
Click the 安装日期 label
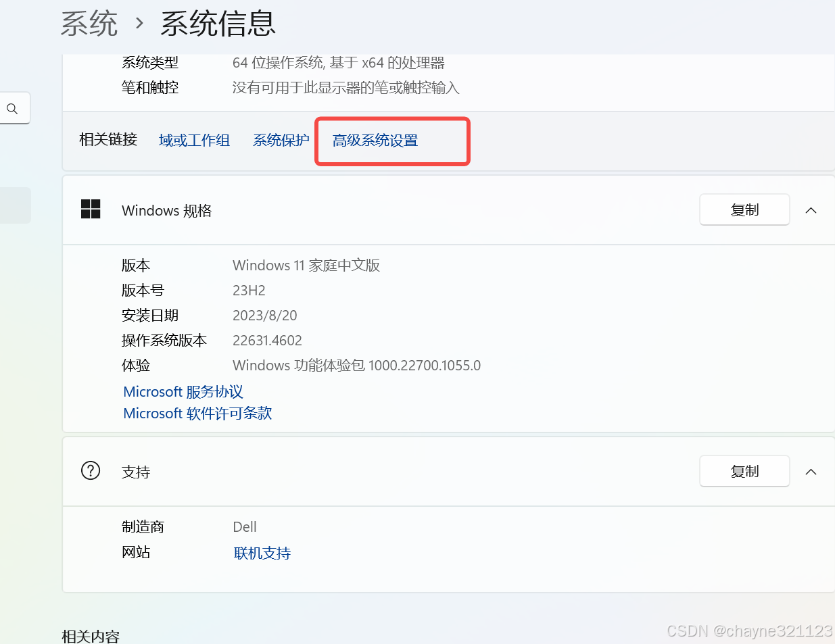[150, 316]
